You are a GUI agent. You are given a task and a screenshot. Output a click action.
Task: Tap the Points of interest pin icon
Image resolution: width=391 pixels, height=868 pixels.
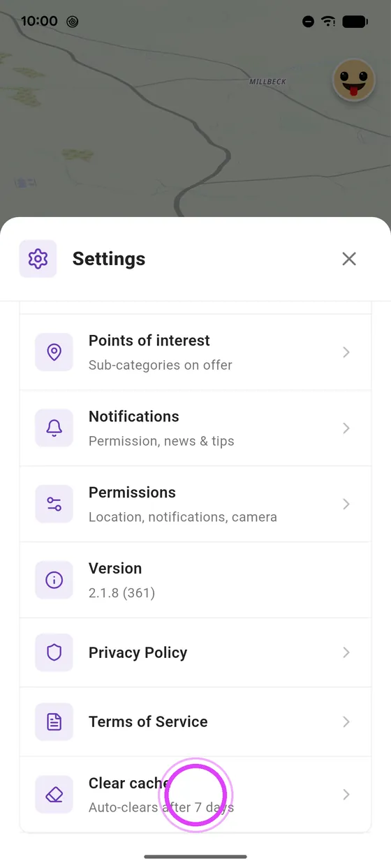54,352
